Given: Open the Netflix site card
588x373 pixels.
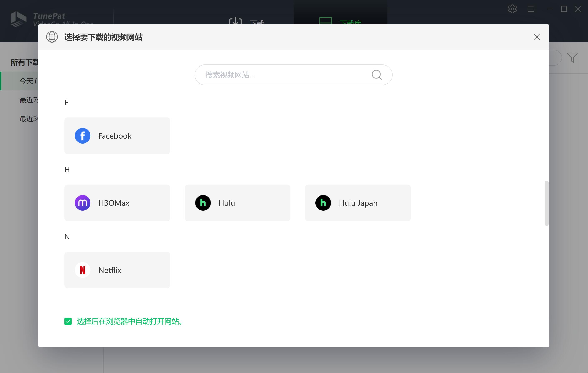Looking at the screenshot, I should (x=117, y=270).
